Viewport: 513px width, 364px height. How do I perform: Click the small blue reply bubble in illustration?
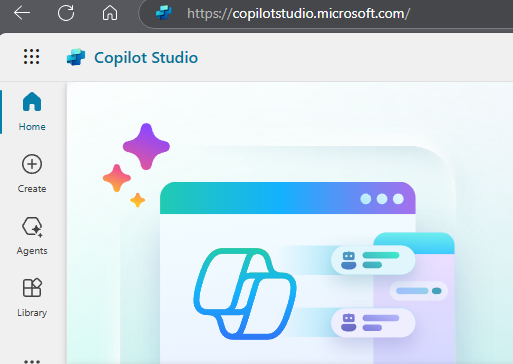click(x=419, y=291)
